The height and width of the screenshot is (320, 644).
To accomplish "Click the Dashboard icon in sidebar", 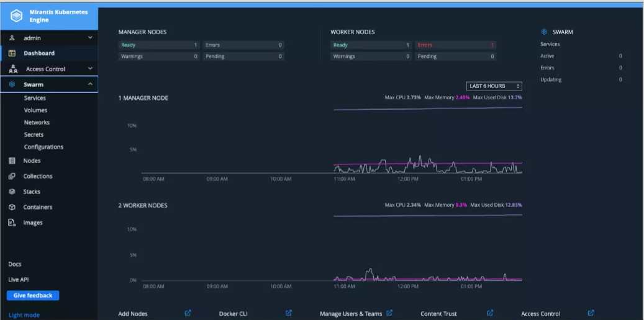I will pos(12,53).
